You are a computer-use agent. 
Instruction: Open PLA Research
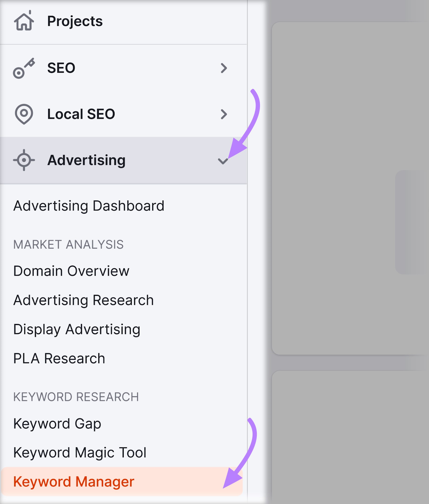tap(59, 358)
